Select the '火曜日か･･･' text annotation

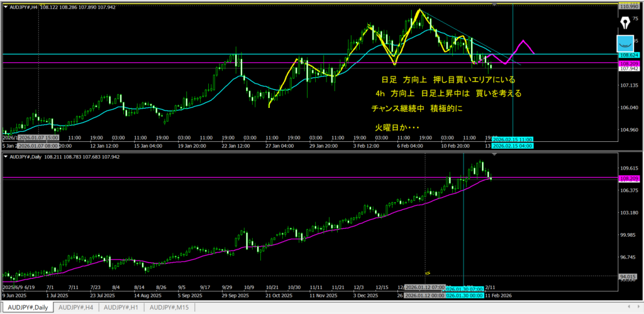(397, 127)
